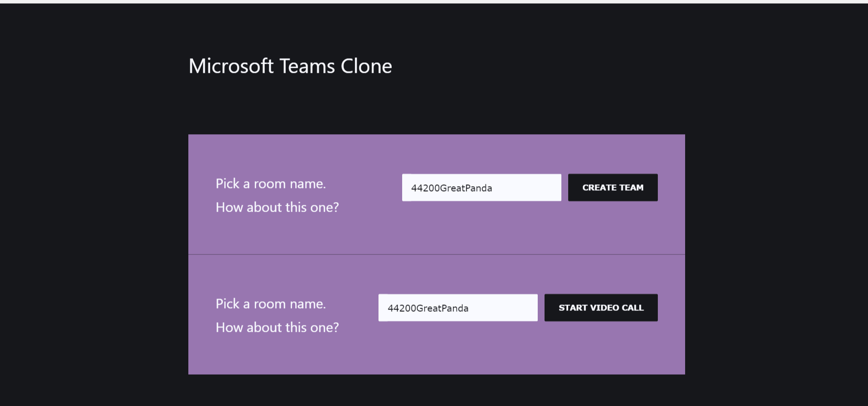Focus the room name field beside Create Team

[x=482, y=188]
